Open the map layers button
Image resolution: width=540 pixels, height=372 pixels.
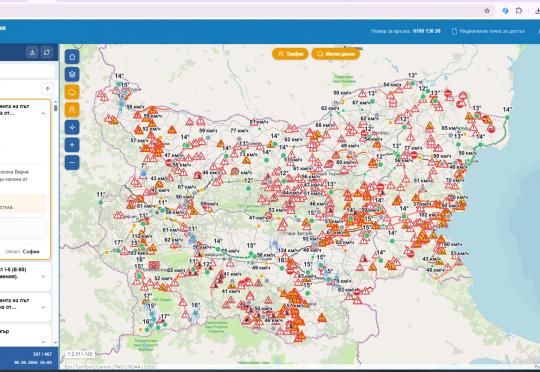click(72, 74)
